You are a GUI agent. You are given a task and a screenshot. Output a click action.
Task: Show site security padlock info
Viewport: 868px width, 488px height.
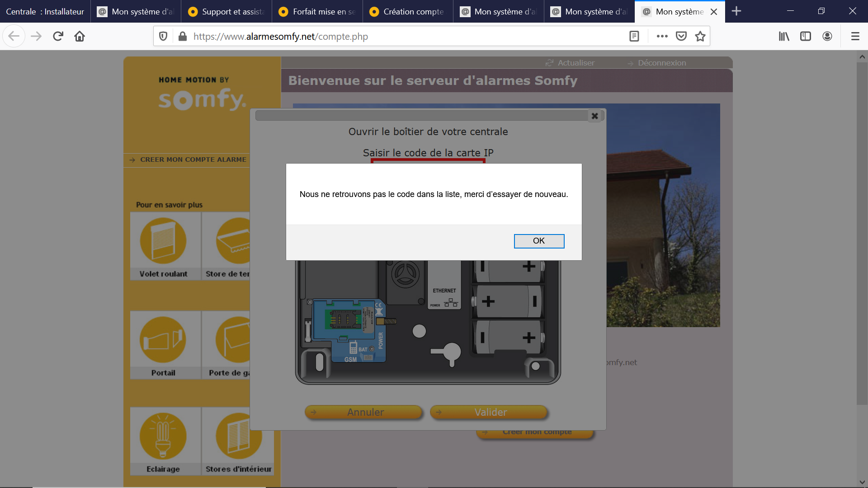pyautogui.click(x=182, y=36)
